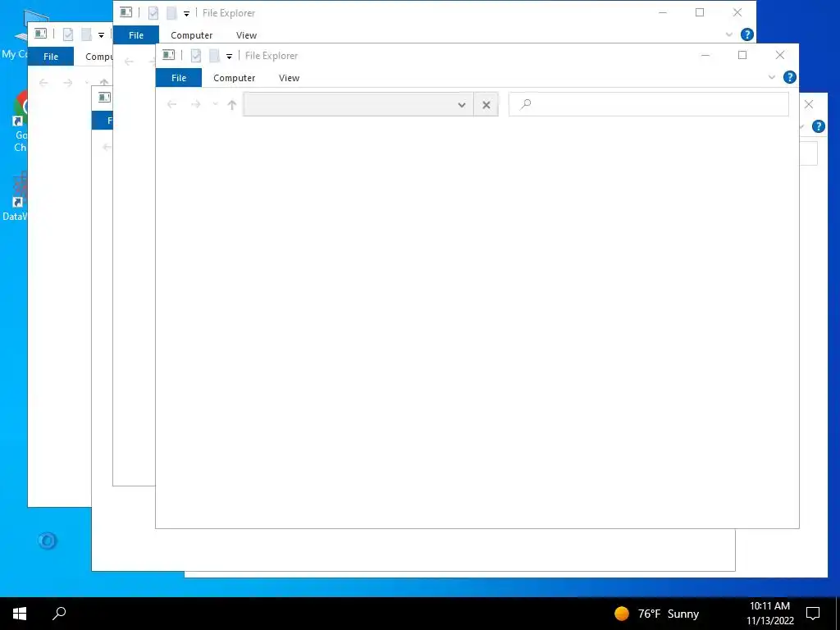840x630 pixels.
Task: Click the Help icon in the rightmost rear window
Action: [818, 126]
